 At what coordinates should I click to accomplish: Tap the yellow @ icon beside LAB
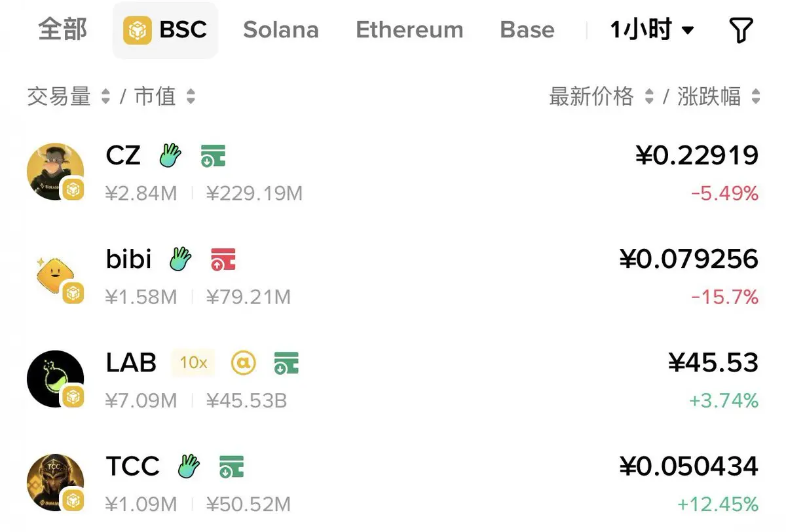[244, 362]
